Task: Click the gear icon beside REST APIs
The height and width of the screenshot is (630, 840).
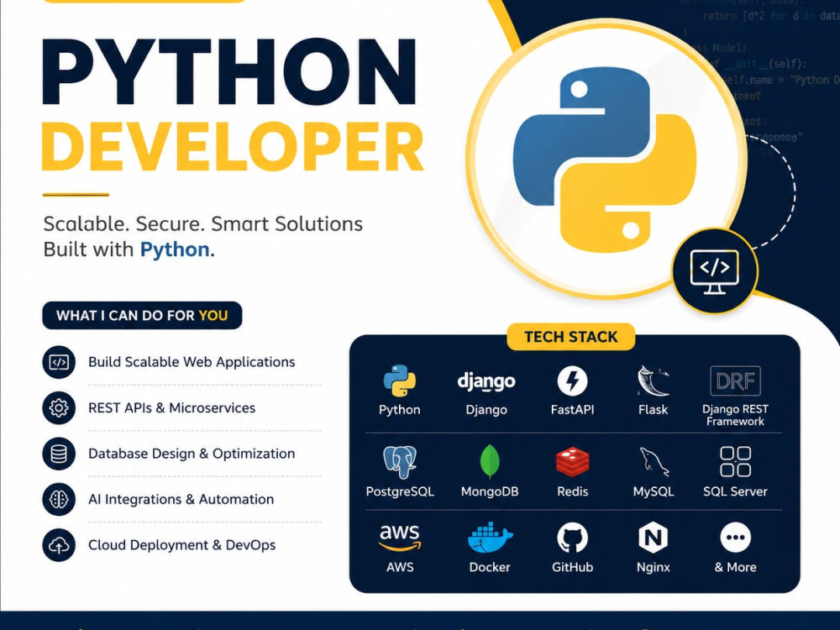Action: (x=59, y=408)
